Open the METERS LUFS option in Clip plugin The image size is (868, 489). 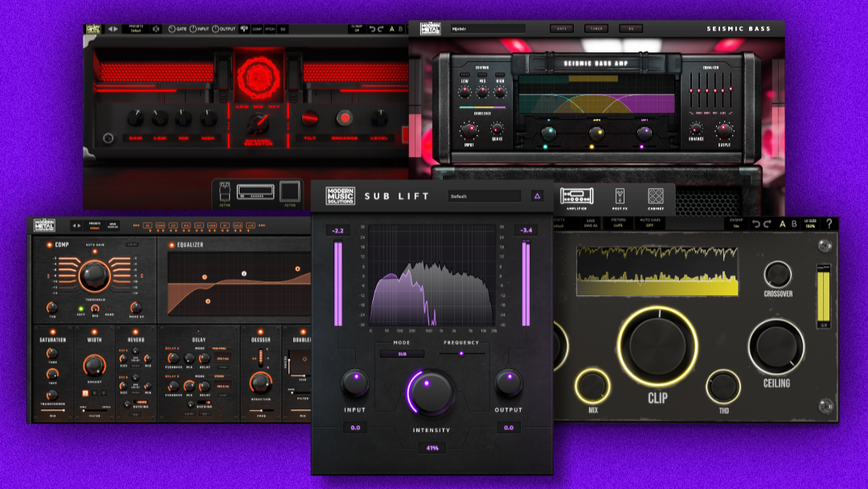click(x=618, y=223)
